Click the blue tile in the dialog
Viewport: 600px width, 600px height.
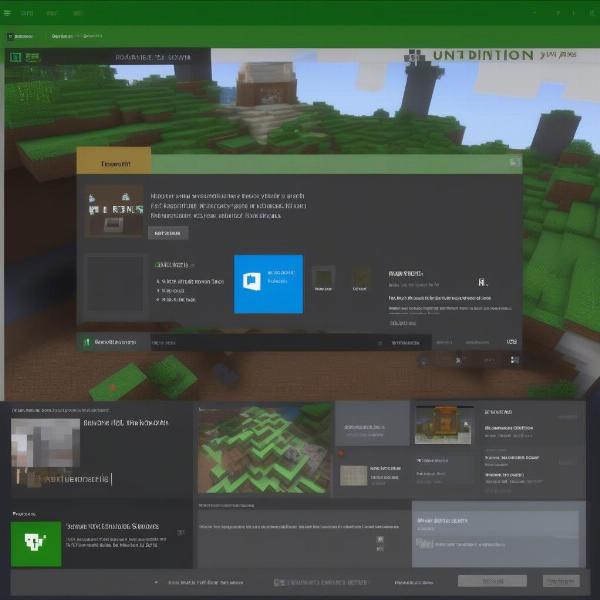coord(268,284)
